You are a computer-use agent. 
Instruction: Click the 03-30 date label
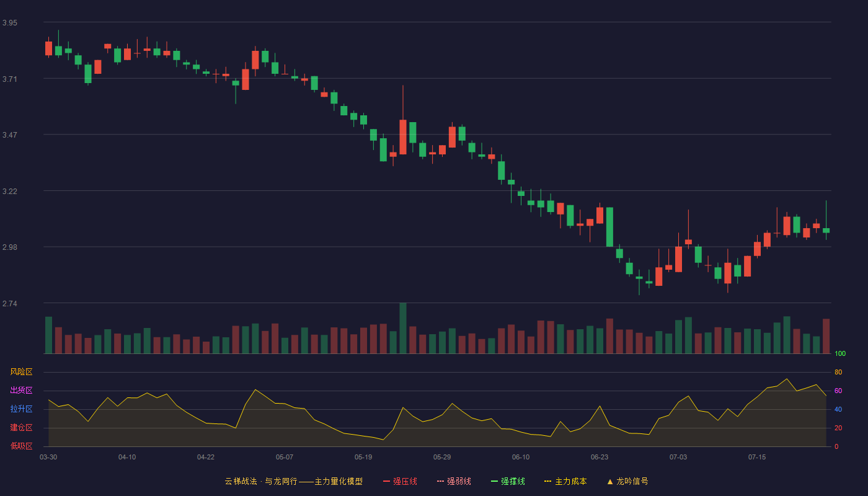pos(48,457)
